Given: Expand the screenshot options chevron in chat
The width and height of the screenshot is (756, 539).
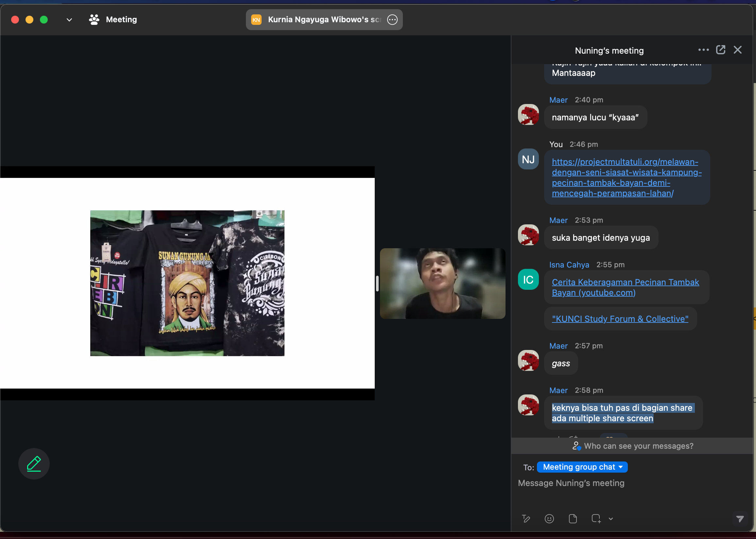Looking at the screenshot, I should pyautogui.click(x=611, y=519).
